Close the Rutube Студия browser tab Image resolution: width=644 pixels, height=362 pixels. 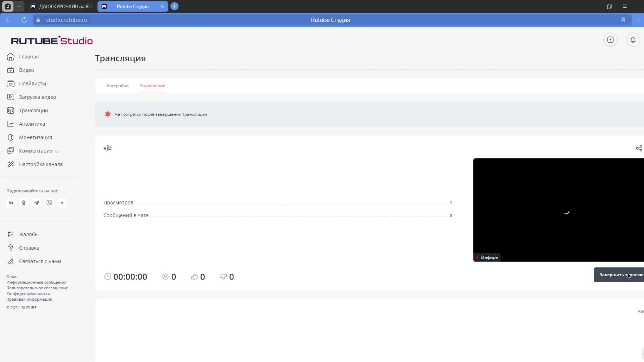[x=162, y=6]
